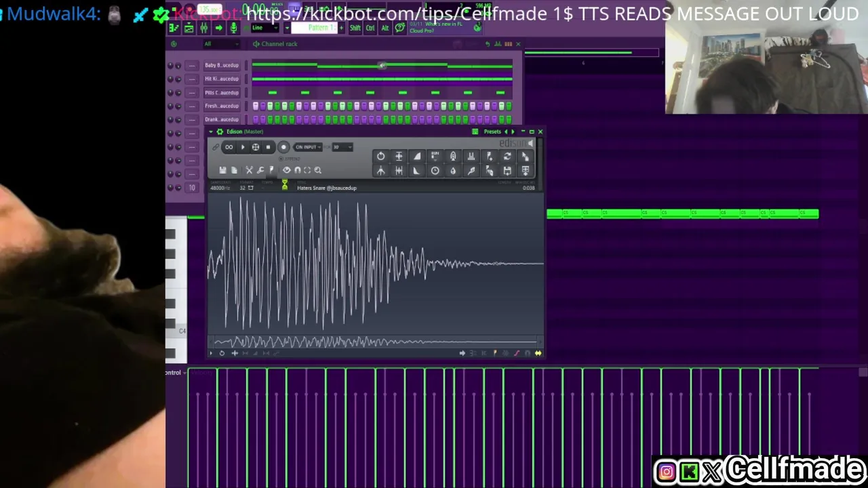Click Edison send to playlist tool
Screen dimensions: 868x488
[x=525, y=171]
